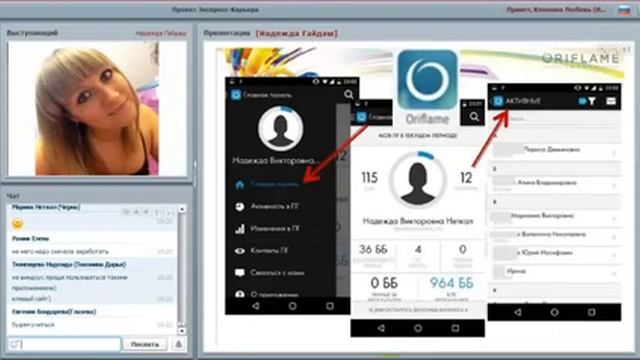Screen dimensions: 640x360
Task: Open chevron on Марианна Викторовна row
Action: 614,218
